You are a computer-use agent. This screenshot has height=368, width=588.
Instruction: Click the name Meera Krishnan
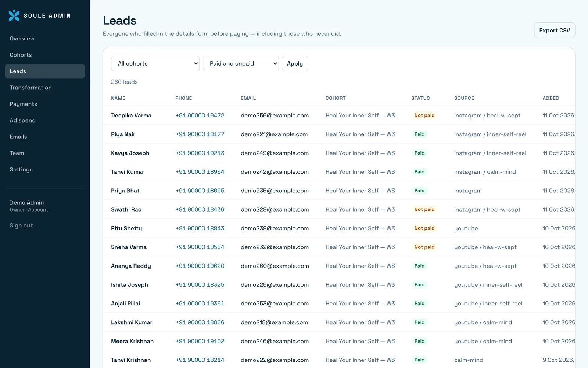tap(132, 341)
